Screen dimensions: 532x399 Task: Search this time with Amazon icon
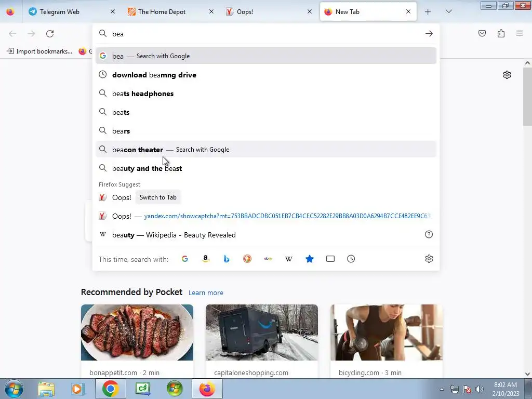pyautogui.click(x=206, y=259)
